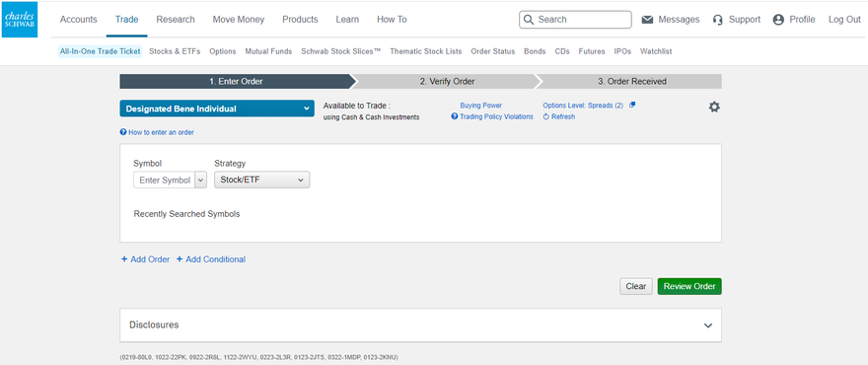Open the Move Money menu
Image resolution: width=868 pixels, height=365 pixels.
point(239,20)
